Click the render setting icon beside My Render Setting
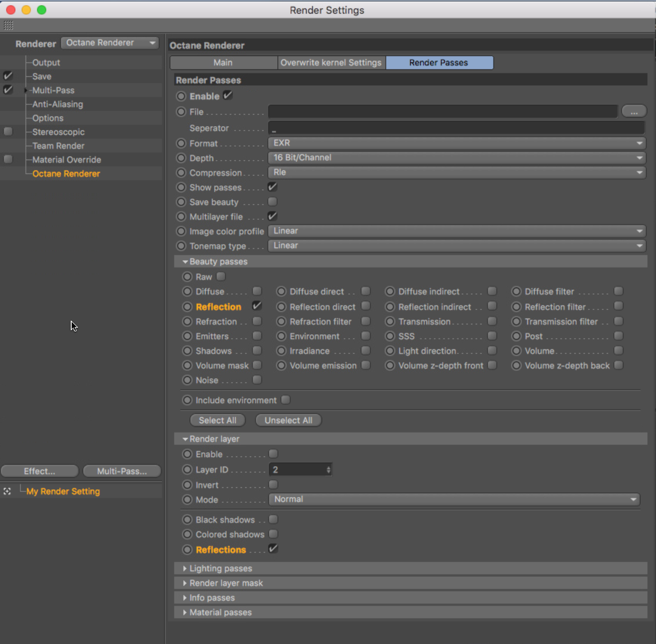Viewport: 656px width, 644px height. [7, 491]
